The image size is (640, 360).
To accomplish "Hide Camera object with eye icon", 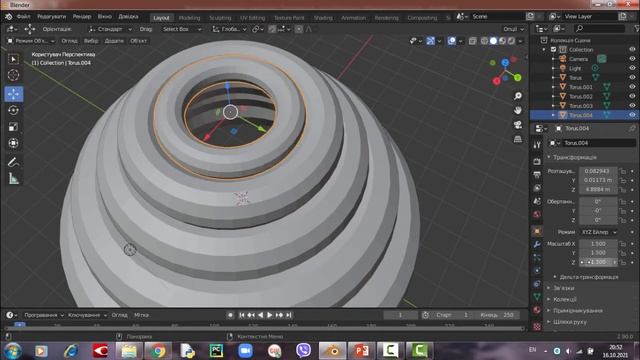I will pyautogui.click(x=632, y=59).
